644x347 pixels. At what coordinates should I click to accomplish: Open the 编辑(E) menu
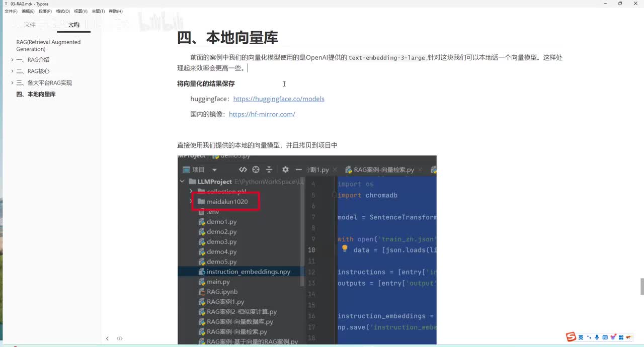pyautogui.click(x=28, y=11)
